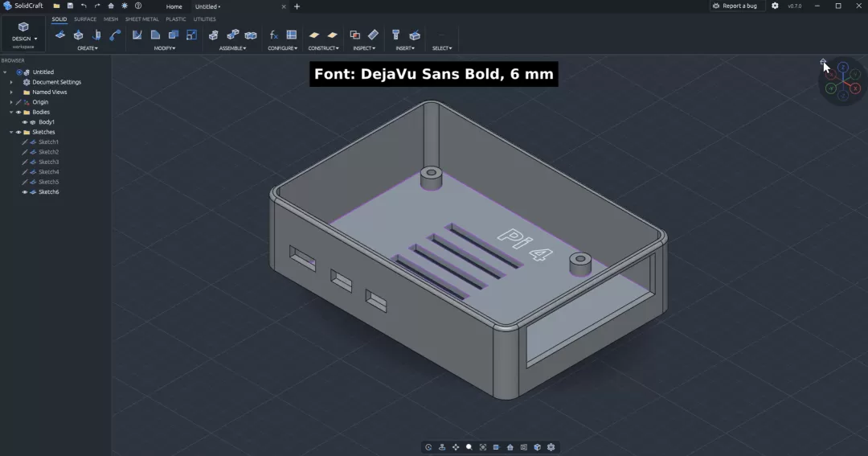Screen dimensions: 868x456
Task: Click the third Assemble group icon
Action: [251, 35]
